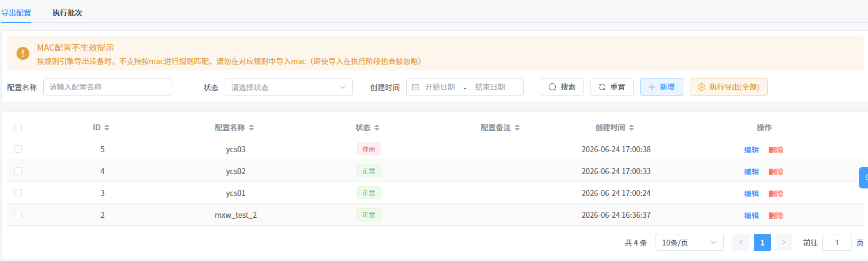This screenshot has width=868, height=261.
Task: Check the box for row mxw_test_2
Action: (18, 215)
